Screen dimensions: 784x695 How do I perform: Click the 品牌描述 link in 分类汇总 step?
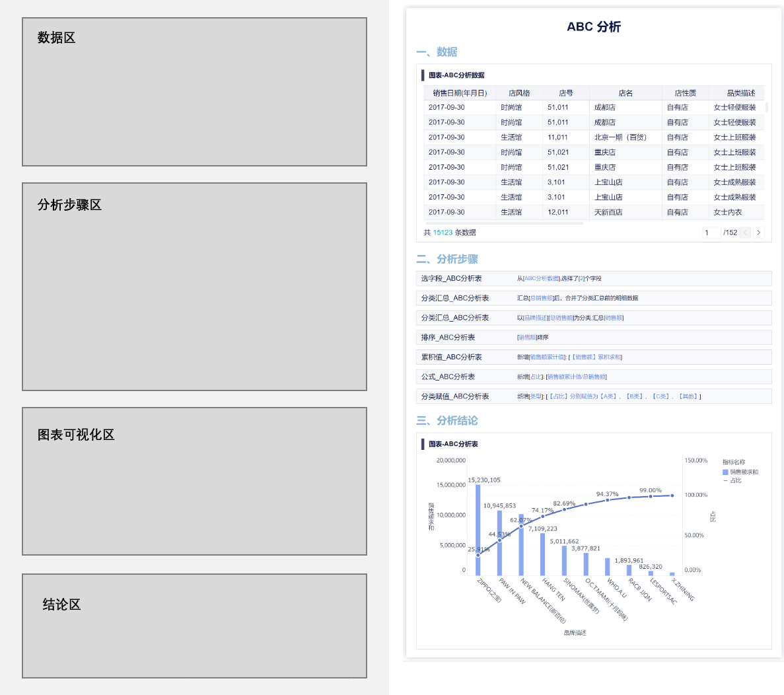(536, 318)
